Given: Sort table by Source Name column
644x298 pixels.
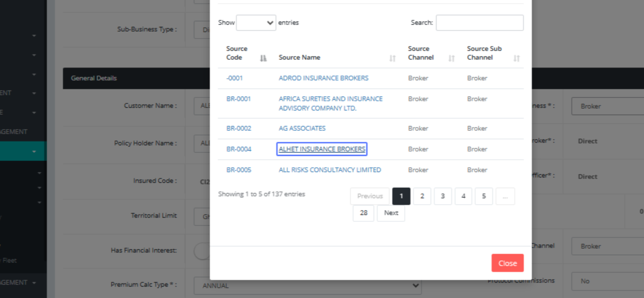Looking at the screenshot, I should [299, 57].
